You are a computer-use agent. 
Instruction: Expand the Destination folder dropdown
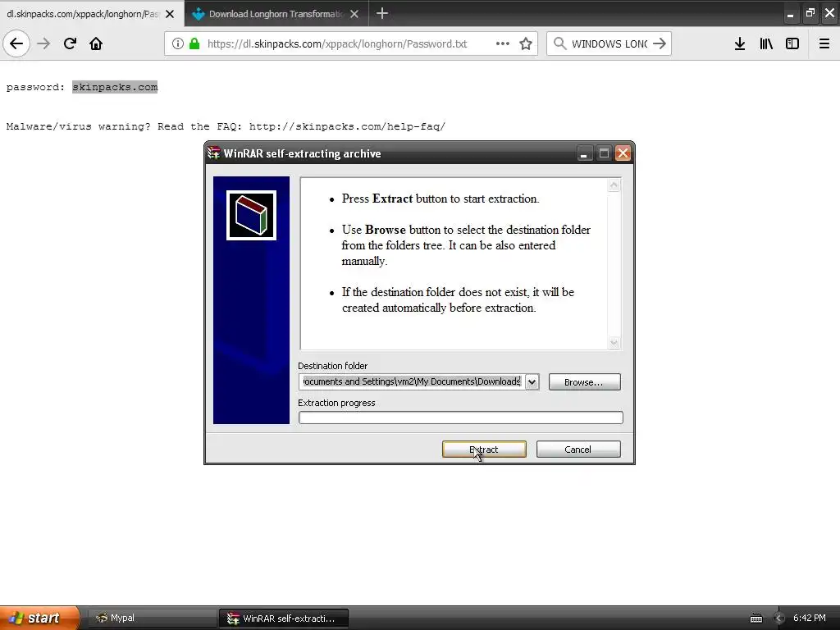tap(532, 382)
